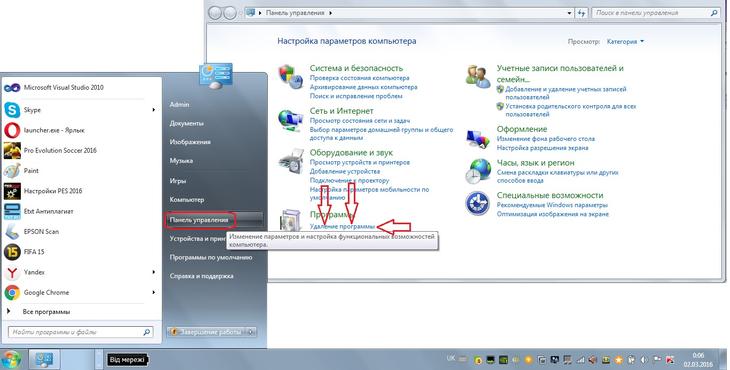Open the Категория view dropdown
The width and height of the screenshot is (730, 370).
625,41
